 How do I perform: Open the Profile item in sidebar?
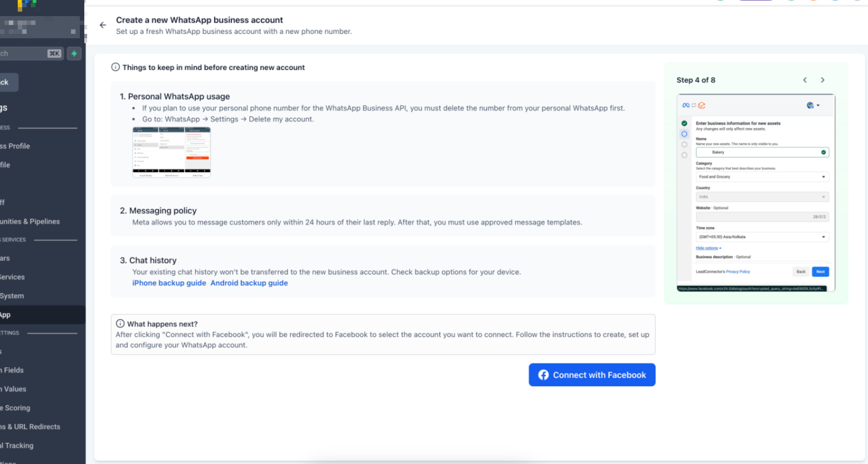15,146
